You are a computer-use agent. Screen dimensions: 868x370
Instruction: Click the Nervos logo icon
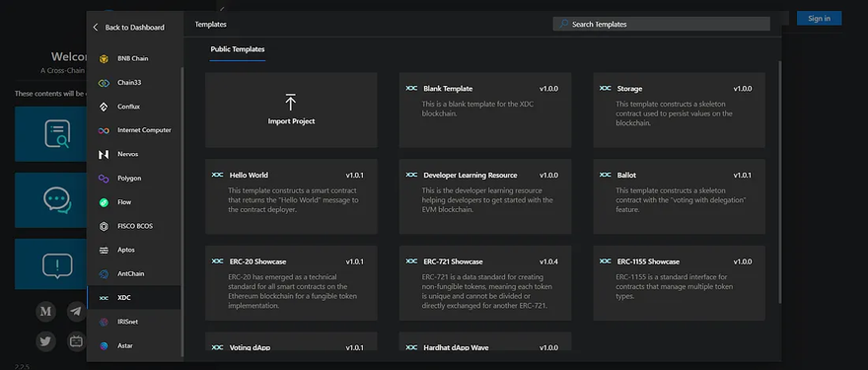pyautogui.click(x=104, y=155)
